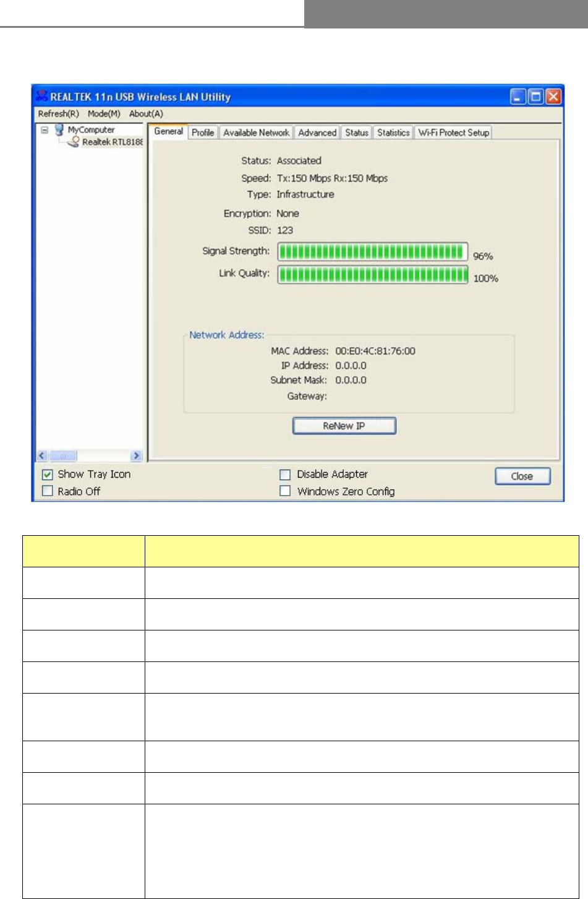Click the ReNew IP button
The height and width of the screenshot is (899, 588).
pyautogui.click(x=344, y=426)
